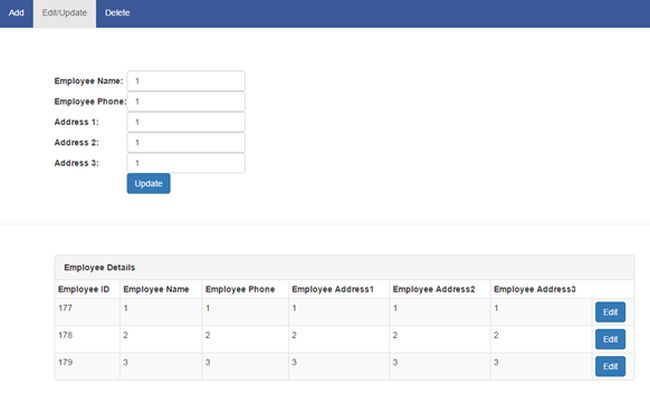The height and width of the screenshot is (414, 650).
Task: Click the Employee Name column header
Action: tap(156, 289)
